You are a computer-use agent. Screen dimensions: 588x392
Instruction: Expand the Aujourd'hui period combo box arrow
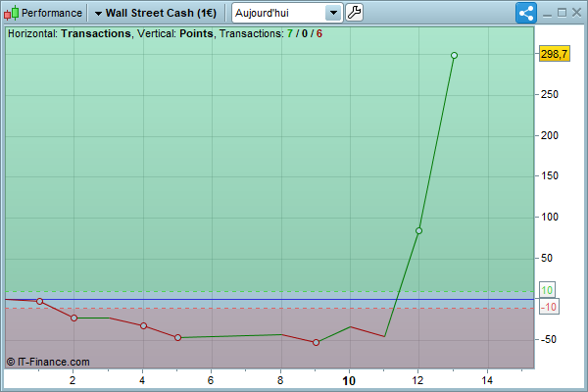(333, 13)
